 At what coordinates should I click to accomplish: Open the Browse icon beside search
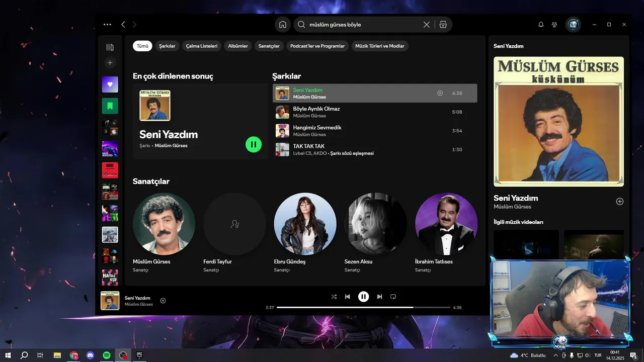coord(443,24)
